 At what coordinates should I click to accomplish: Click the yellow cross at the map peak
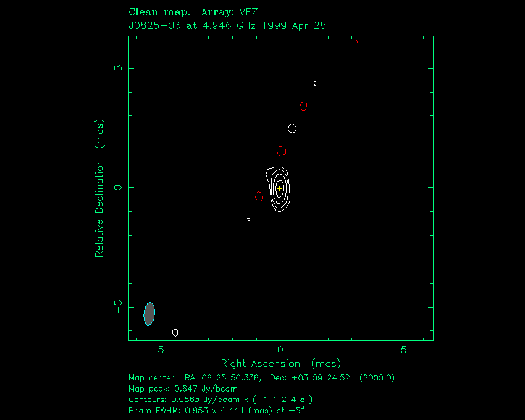280,188
